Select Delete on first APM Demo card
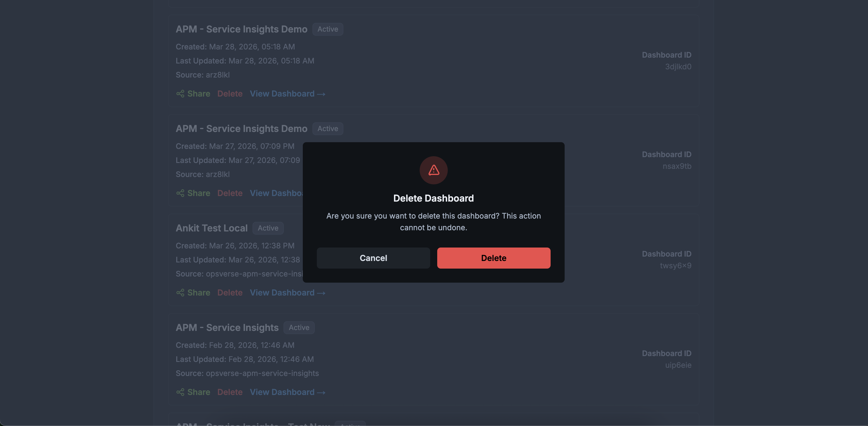Screen dimensions: 868x426 coord(230,94)
